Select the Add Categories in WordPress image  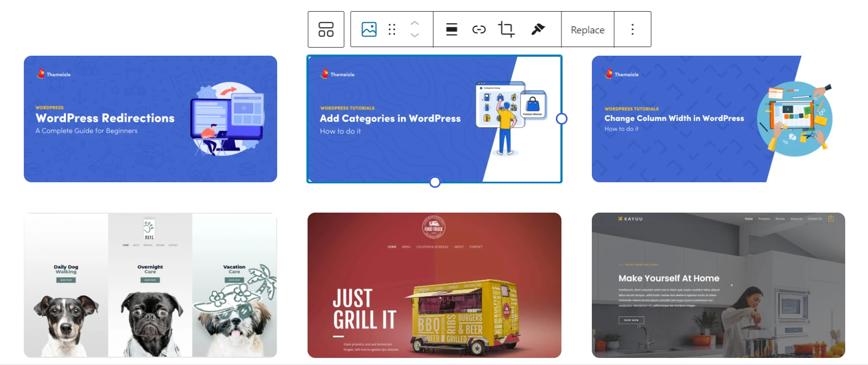click(434, 119)
